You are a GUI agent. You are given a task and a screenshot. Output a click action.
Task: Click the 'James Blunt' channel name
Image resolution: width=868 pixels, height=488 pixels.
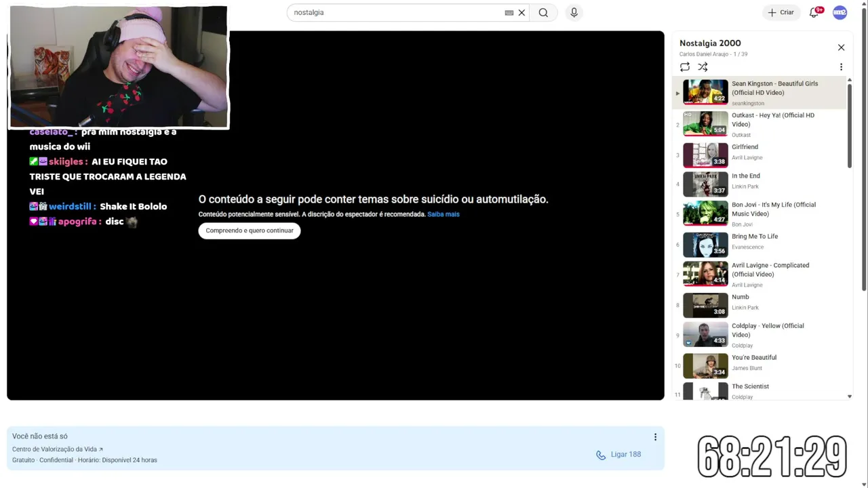[747, 368]
